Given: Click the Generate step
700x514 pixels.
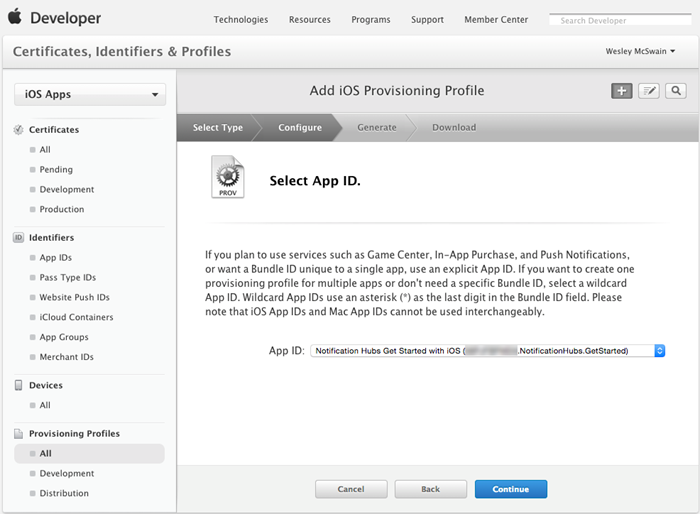Looking at the screenshot, I should pos(377,127).
